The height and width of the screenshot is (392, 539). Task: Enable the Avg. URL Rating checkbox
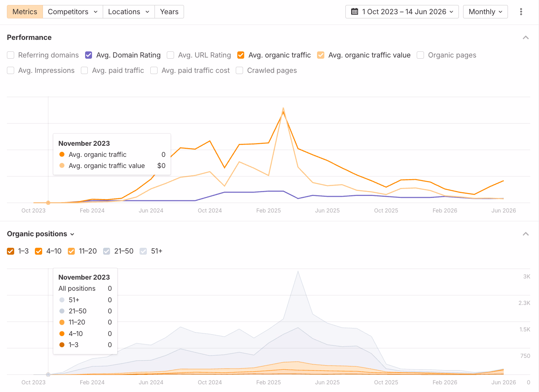171,55
